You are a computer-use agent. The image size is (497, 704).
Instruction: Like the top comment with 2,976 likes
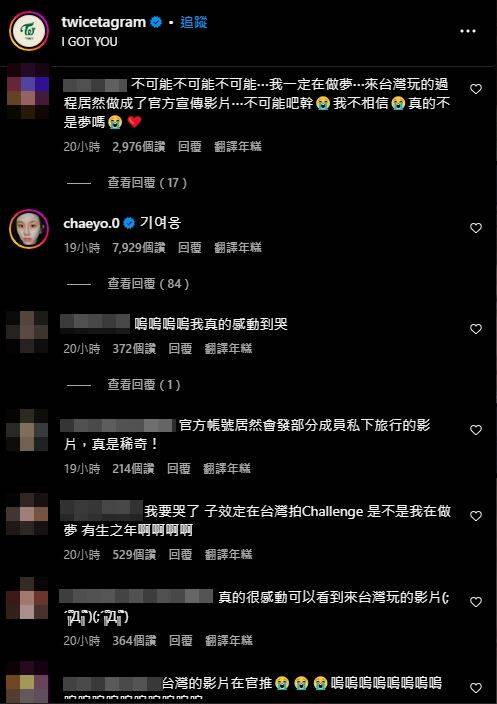pyautogui.click(x=476, y=89)
